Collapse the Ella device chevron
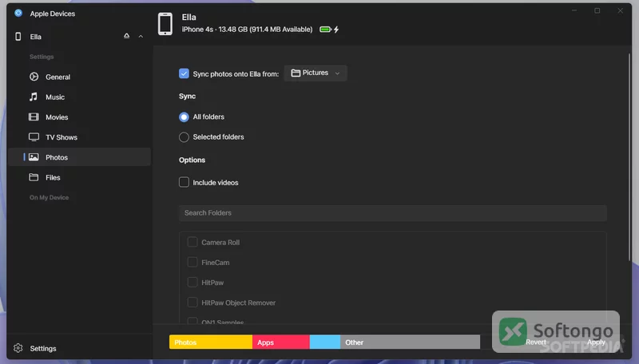This screenshot has width=639, height=364. pos(141,36)
